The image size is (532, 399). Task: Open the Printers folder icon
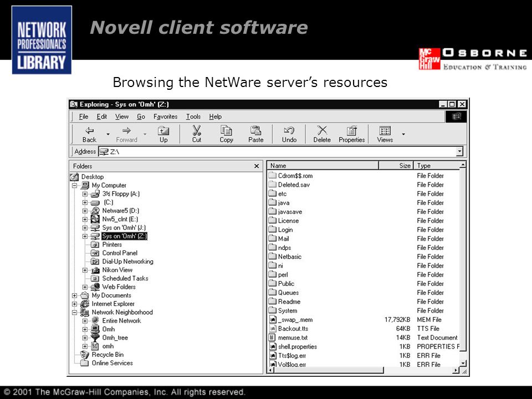click(x=95, y=244)
